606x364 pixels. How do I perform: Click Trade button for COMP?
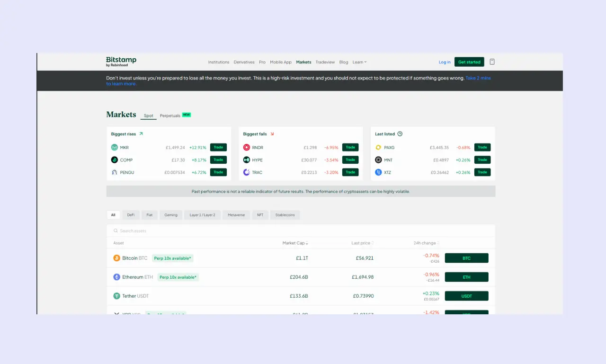(218, 160)
